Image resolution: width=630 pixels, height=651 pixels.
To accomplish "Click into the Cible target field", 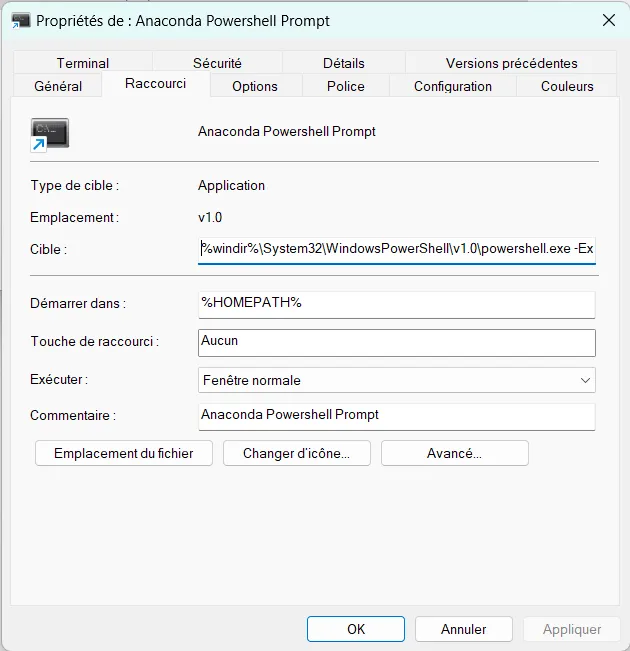I will pos(397,250).
